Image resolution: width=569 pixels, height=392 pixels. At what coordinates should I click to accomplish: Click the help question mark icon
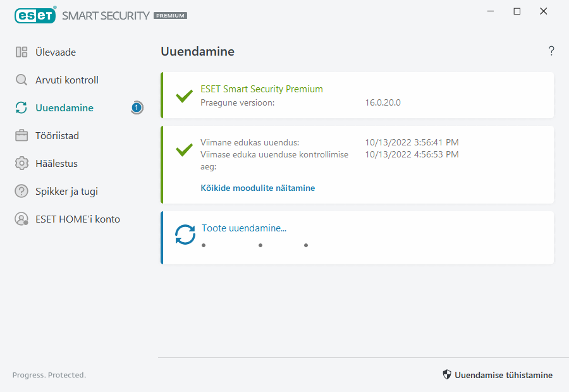point(551,51)
